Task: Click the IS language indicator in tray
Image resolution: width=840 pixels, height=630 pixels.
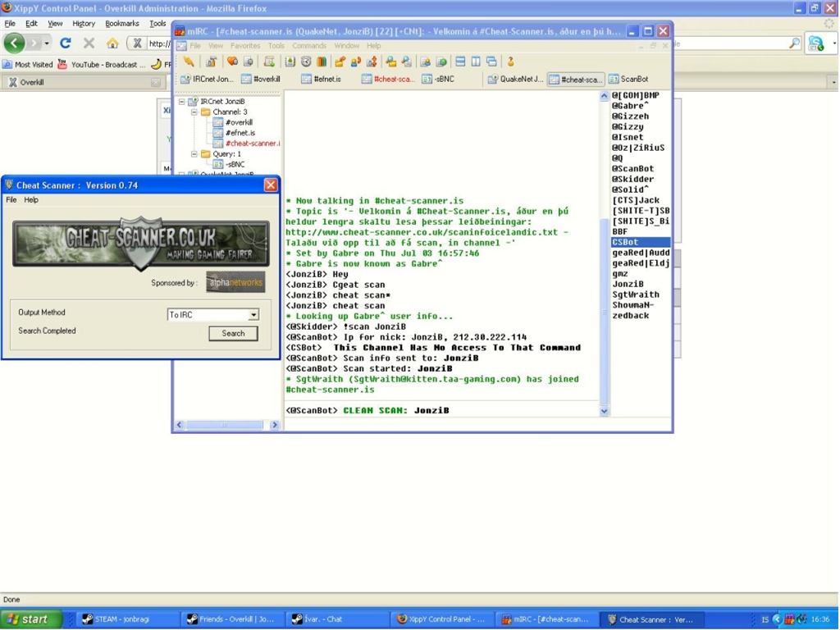Action: tap(765, 620)
